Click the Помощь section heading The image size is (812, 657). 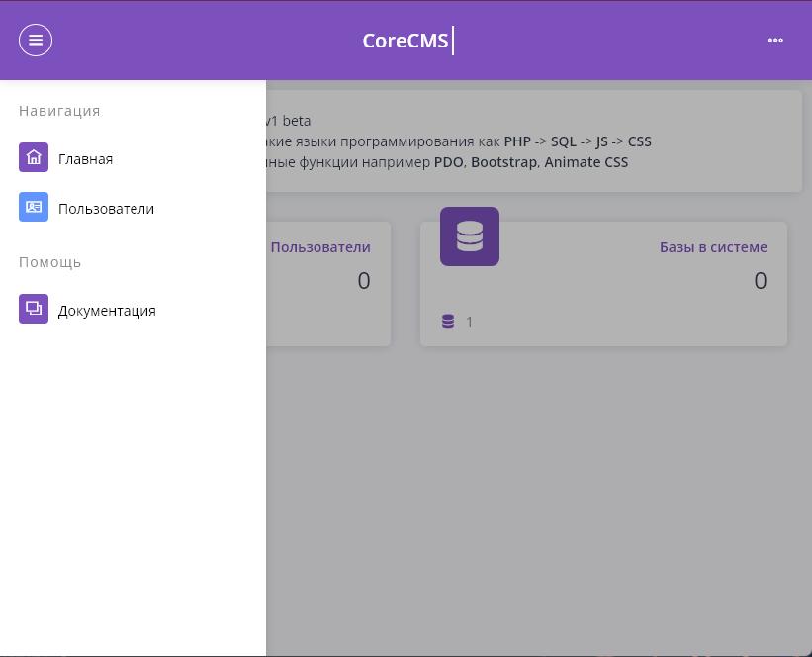click(x=49, y=262)
